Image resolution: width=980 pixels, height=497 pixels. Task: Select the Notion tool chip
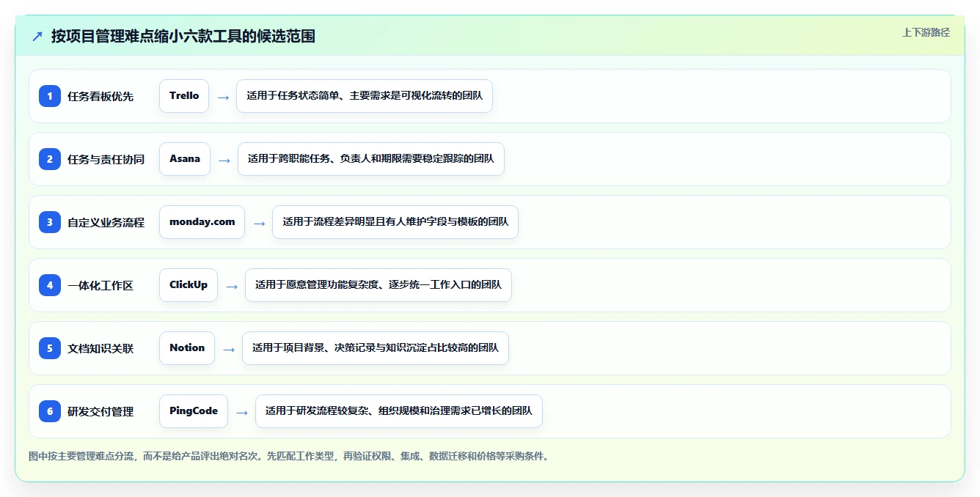(x=187, y=348)
